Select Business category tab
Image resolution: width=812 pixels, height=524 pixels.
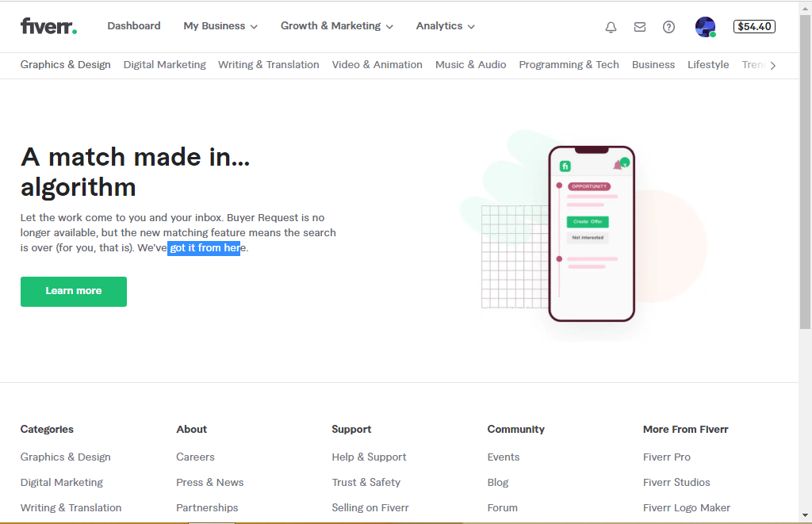[x=653, y=65]
